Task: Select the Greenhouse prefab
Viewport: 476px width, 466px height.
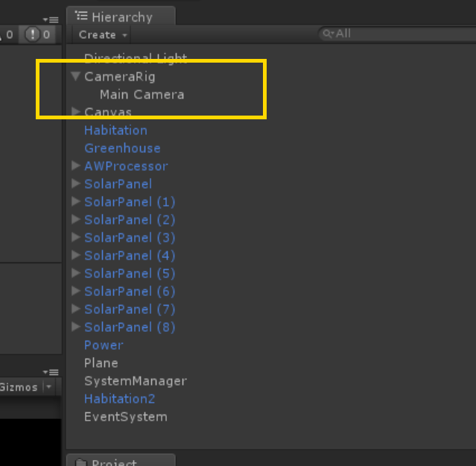Action: coord(122,148)
